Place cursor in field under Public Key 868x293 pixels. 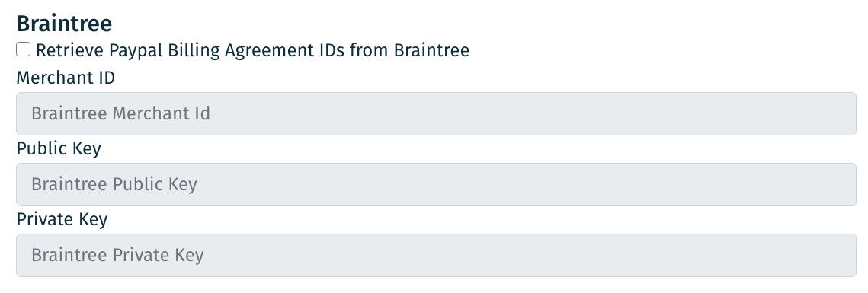[436, 185]
